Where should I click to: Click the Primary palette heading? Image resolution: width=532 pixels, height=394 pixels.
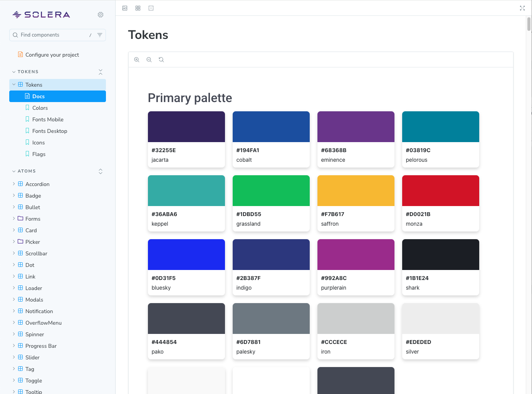pyautogui.click(x=190, y=98)
